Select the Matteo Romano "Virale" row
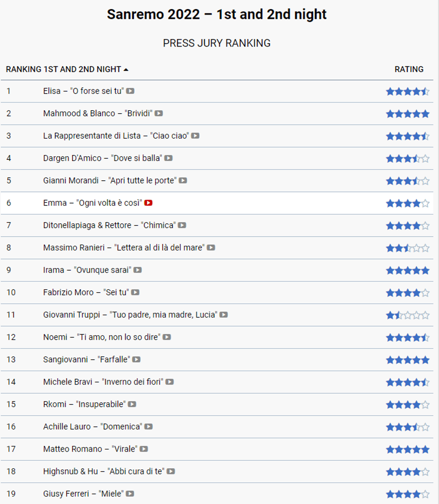 click(x=90, y=449)
